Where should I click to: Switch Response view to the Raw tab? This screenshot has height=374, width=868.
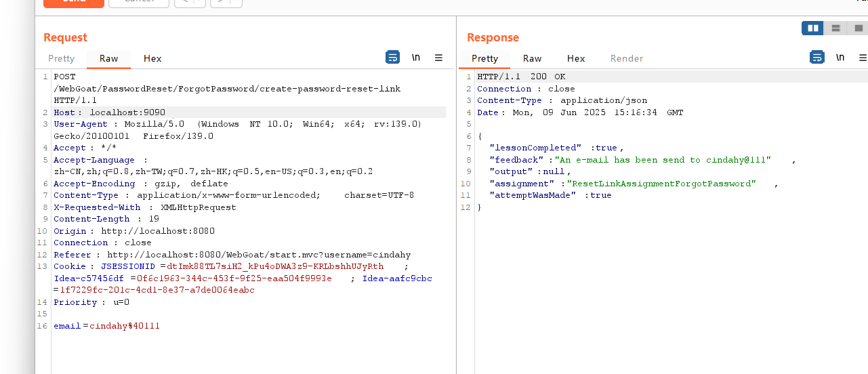(x=532, y=58)
